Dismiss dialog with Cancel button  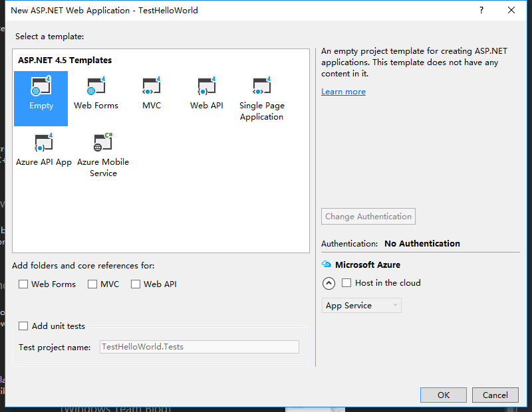click(495, 395)
